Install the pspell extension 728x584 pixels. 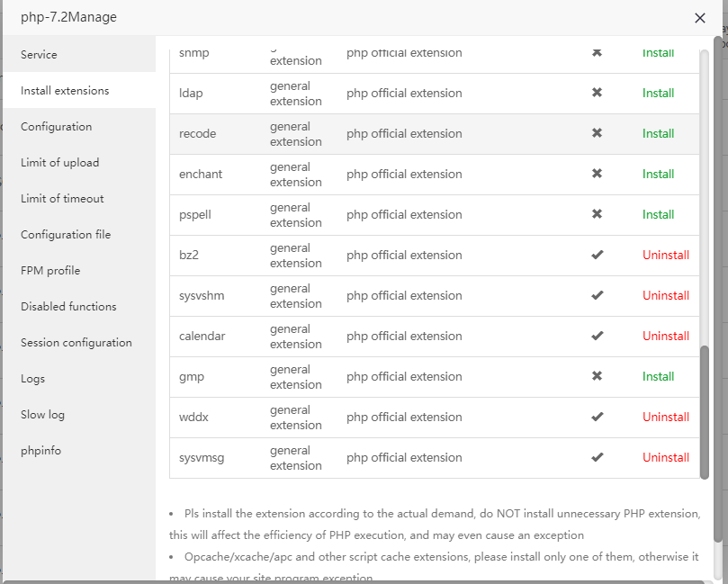658,214
